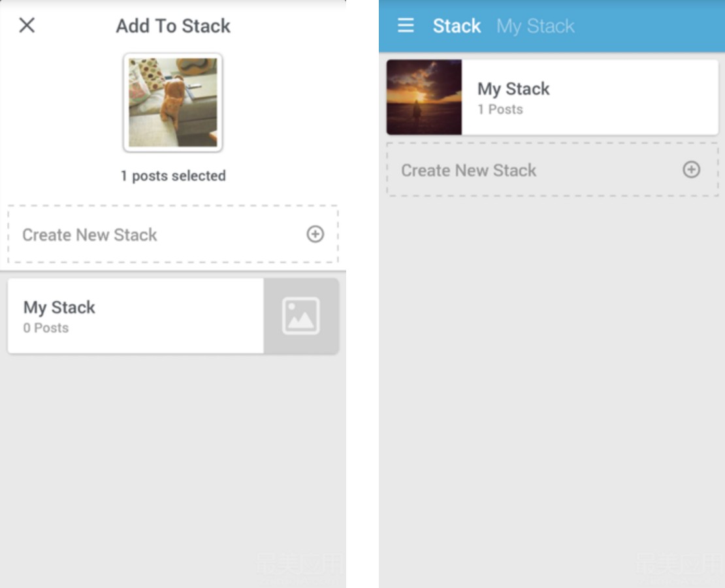Click the empty blue header area right of My Stack
This screenshot has width=725, height=588.
[x=650, y=26]
